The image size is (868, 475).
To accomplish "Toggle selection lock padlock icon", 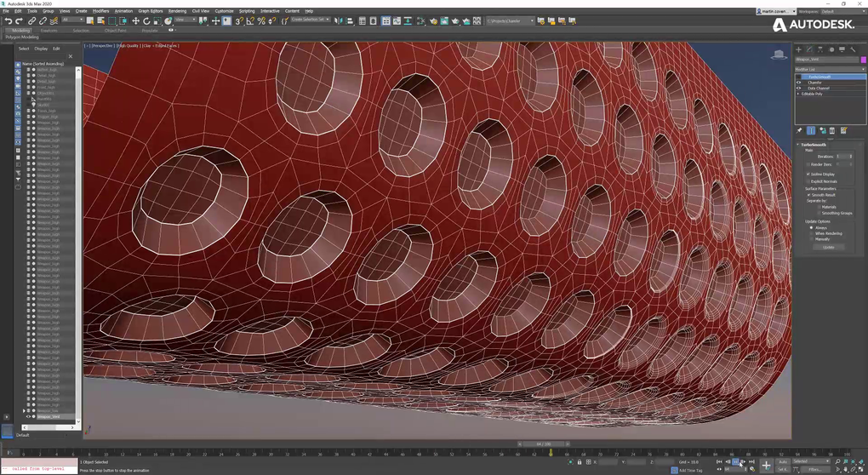I will coord(580,462).
